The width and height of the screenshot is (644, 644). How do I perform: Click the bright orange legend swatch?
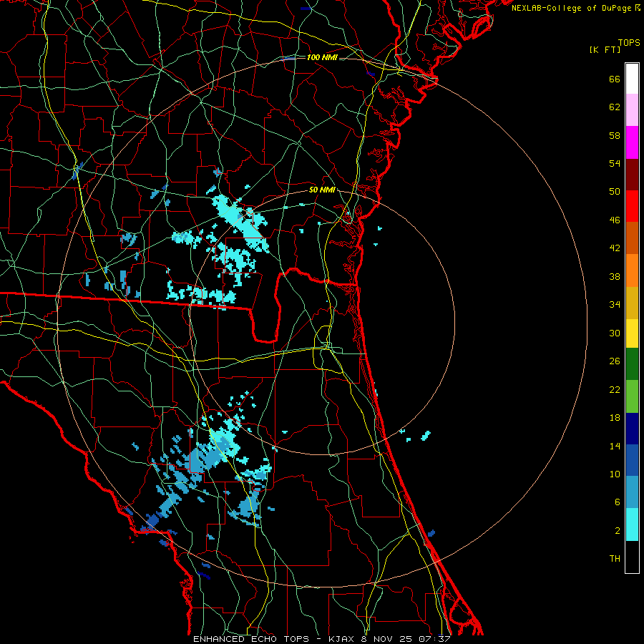632,270
